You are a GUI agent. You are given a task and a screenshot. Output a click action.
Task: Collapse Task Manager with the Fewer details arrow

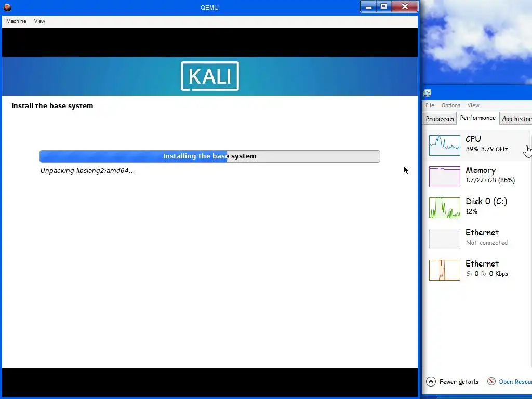[431, 382]
